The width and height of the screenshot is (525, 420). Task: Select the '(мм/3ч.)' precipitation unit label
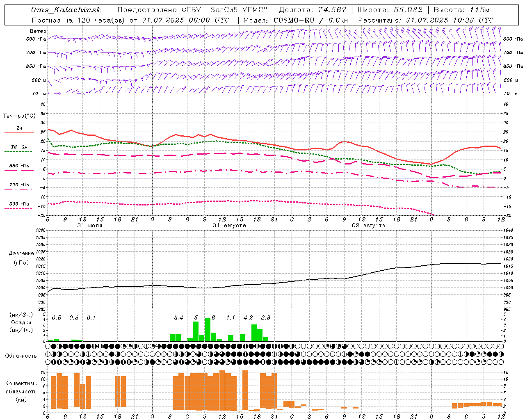point(21,315)
